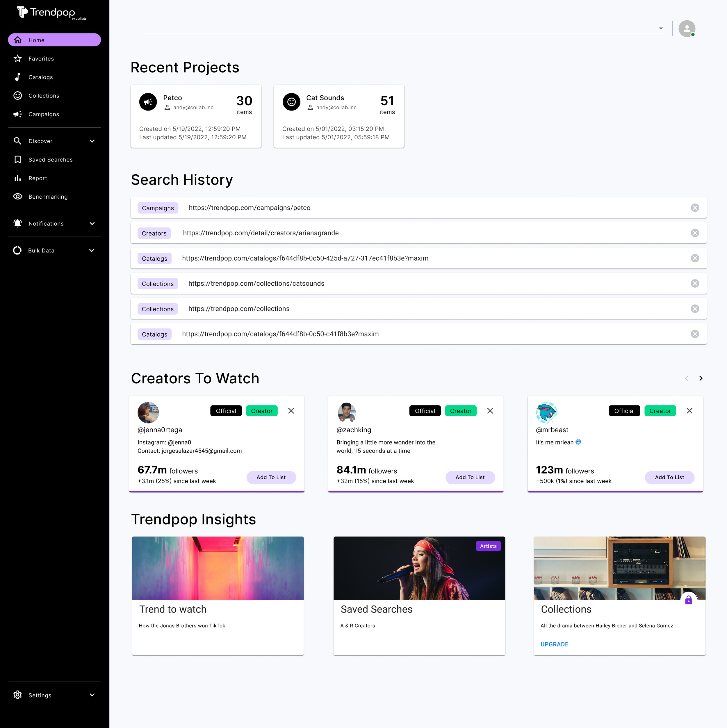Click Add To List for @mrbeast
Screen dimensions: 727x728
(x=669, y=477)
